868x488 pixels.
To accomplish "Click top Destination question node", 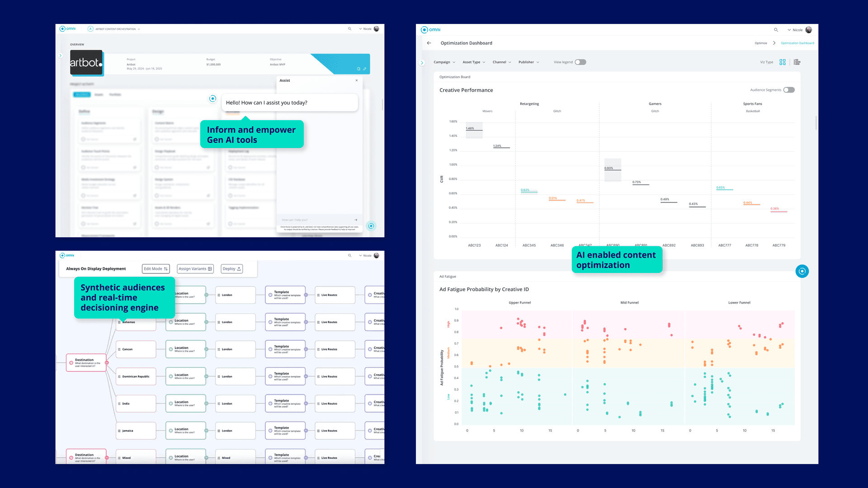I will coord(86,363).
